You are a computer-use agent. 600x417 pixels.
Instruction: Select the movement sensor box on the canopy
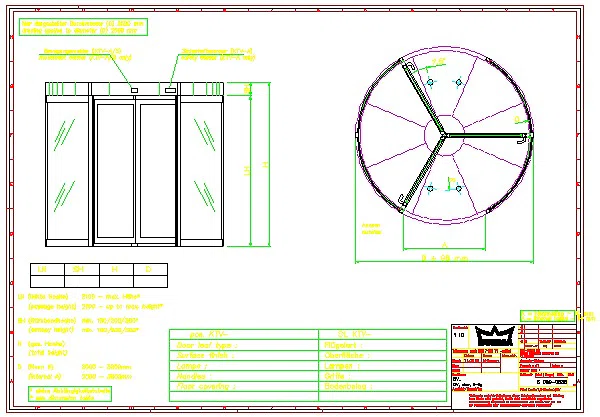pyautogui.click(x=134, y=91)
